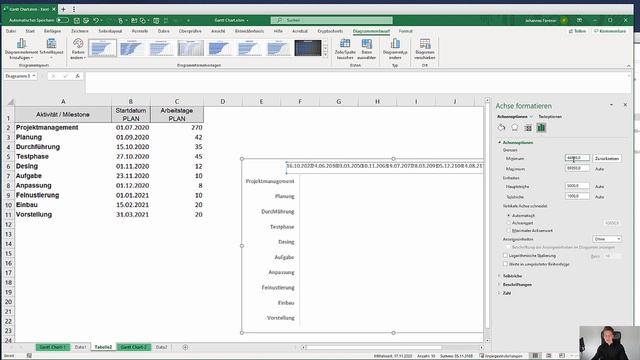Select Maximaler Achsenwert radio button
The width and height of the screenshot is (640, 360).
[509, 231]
